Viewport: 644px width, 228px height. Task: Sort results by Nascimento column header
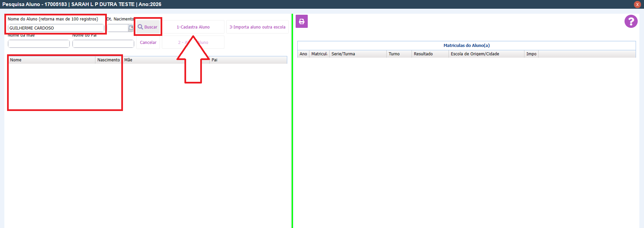coord(108,60)
